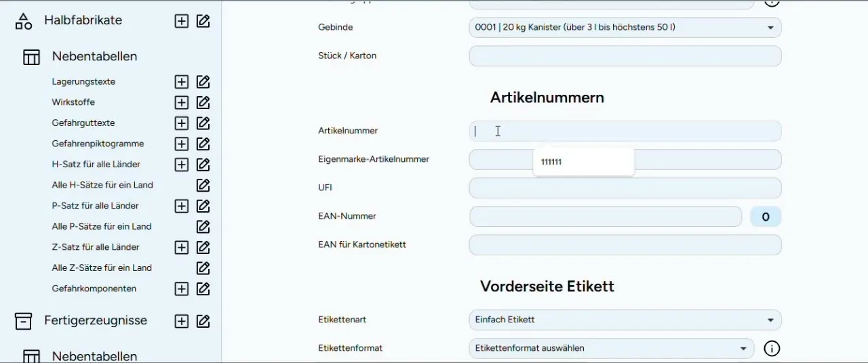Edit Gefahrguttexte entries
The image size is (868, 363).
[x=203, y=123]
